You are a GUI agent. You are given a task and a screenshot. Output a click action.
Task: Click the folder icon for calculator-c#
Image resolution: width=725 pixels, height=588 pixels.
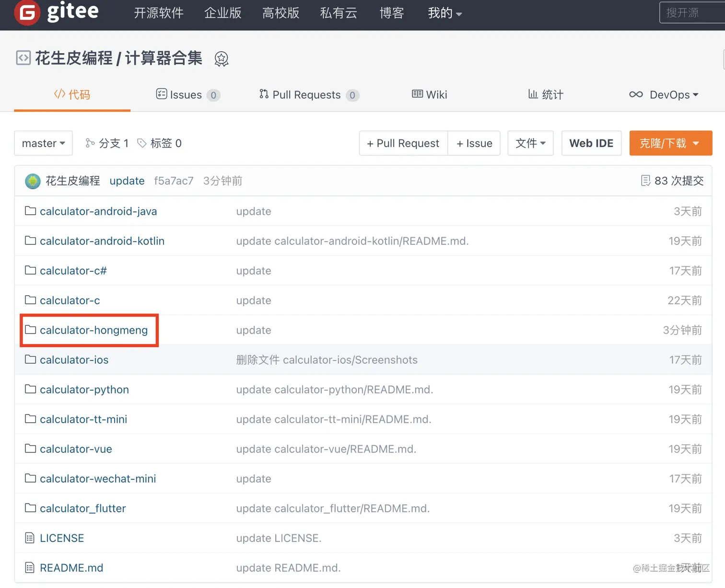[30, 270]
